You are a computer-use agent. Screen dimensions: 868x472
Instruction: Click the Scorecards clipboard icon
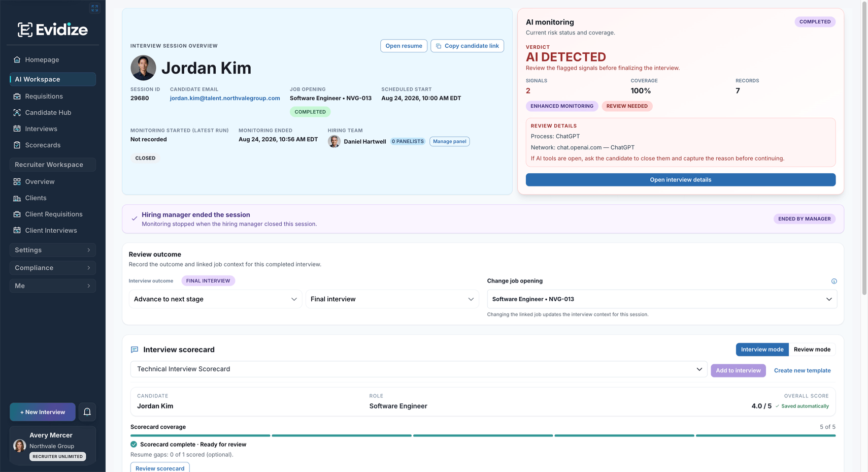(17, 145)
